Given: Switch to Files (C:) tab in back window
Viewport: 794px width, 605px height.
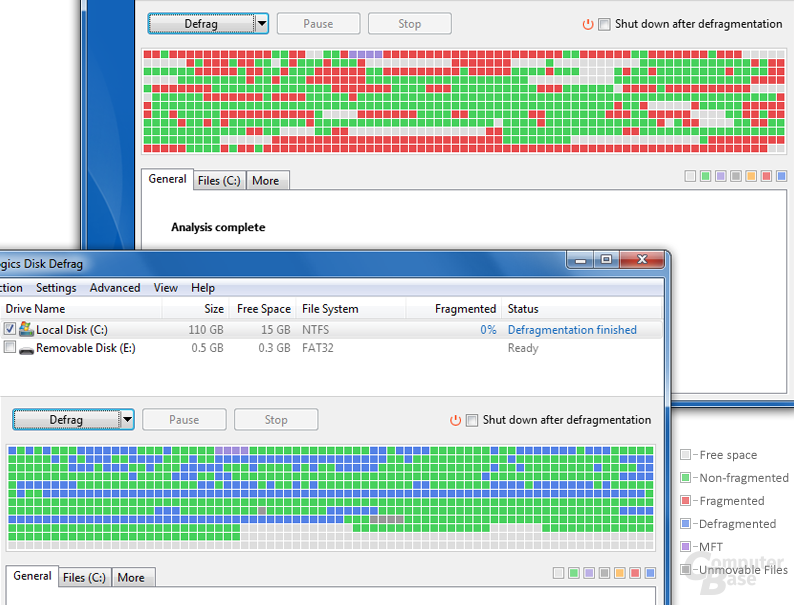Looking at the screenshot, I should [219, 180].
